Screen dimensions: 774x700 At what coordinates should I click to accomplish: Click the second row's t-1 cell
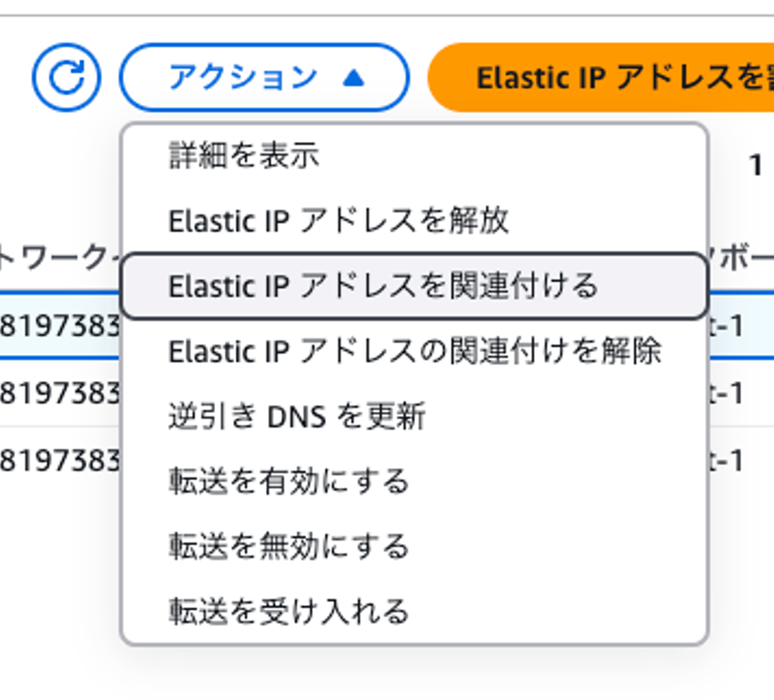click(x=728, y=393)
